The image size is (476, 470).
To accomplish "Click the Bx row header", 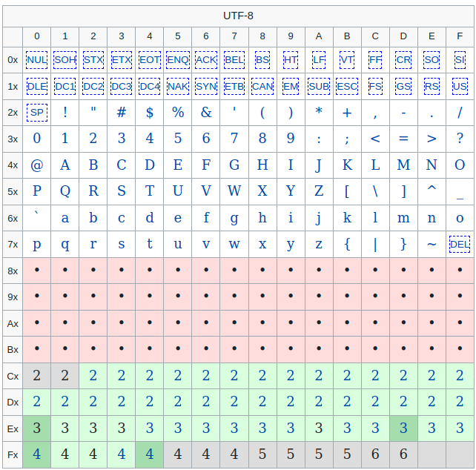I will point(13,350).
